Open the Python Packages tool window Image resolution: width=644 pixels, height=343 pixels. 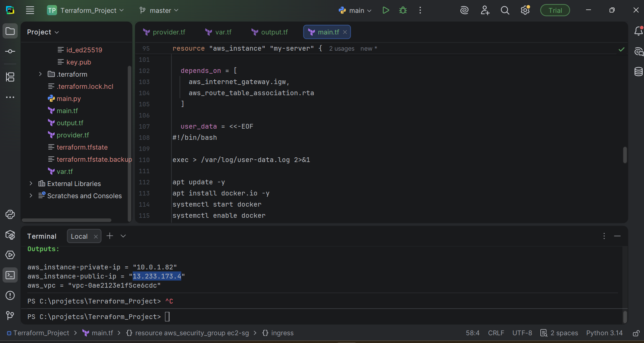click(x=10, y=235)
